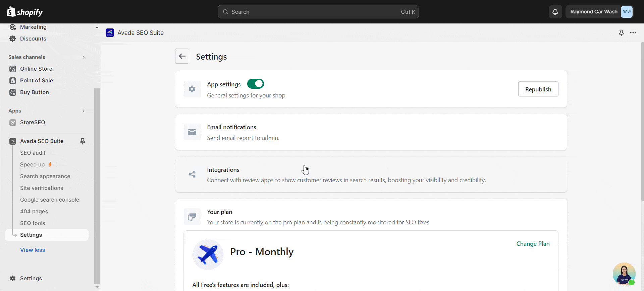Click the Speed up lightning icon
Viewport: 644px width, 291px height.
[50, 165]
